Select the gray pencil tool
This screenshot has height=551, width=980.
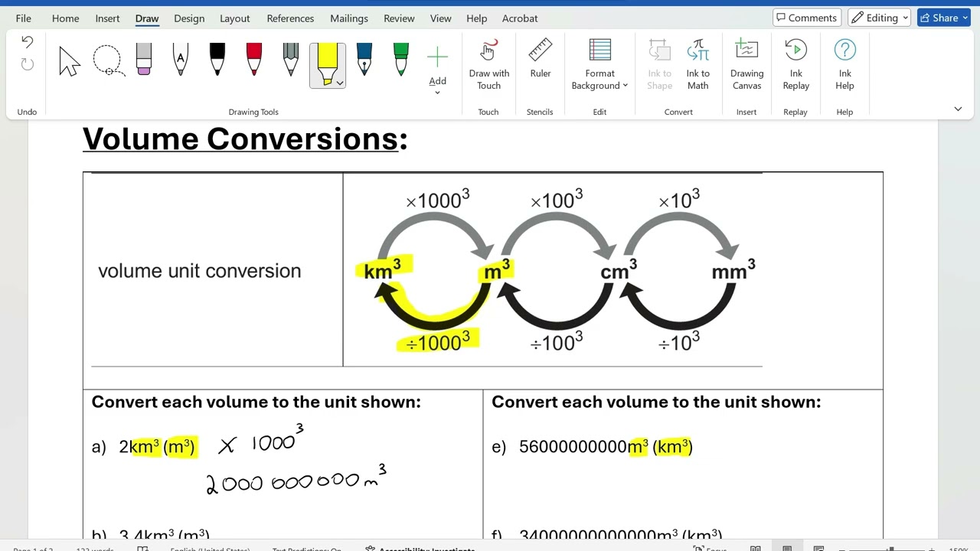291,60
